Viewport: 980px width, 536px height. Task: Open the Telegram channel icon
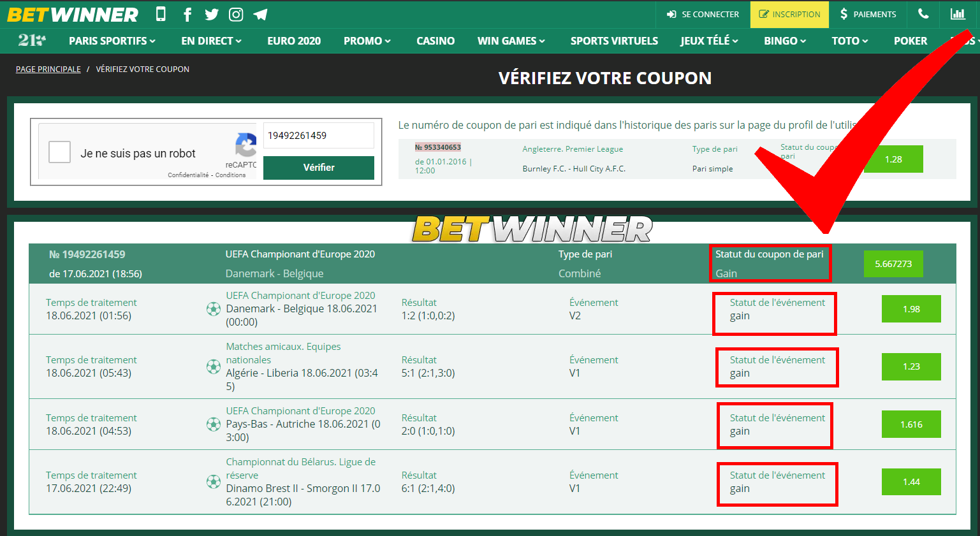[x=260, y=14]
